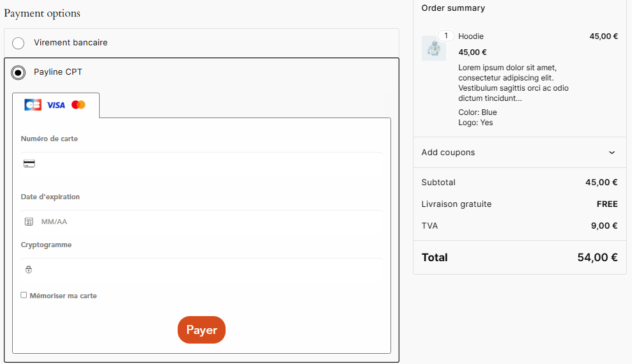Click the MM/AA expiration date field
Screen dimensions: 632x364
click(x=204, y=222)
